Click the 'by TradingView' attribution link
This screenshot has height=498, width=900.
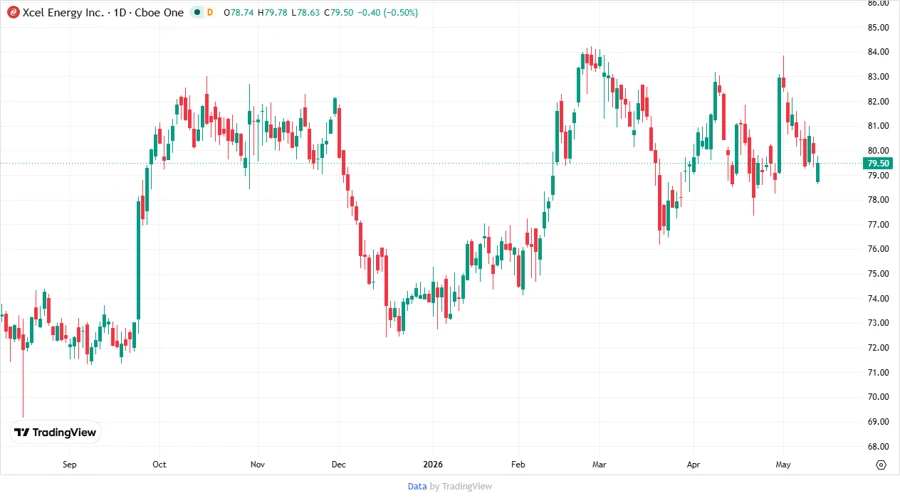tap(461, 487)
